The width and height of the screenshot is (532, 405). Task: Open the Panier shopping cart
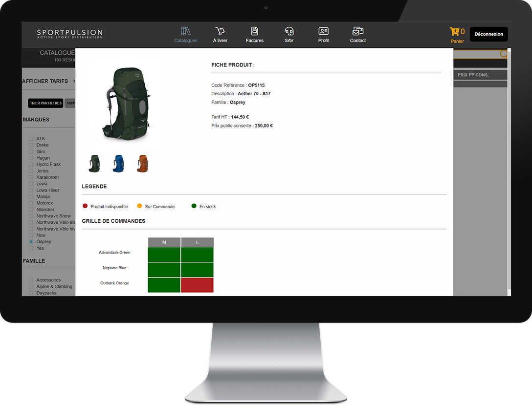point(457,35)
